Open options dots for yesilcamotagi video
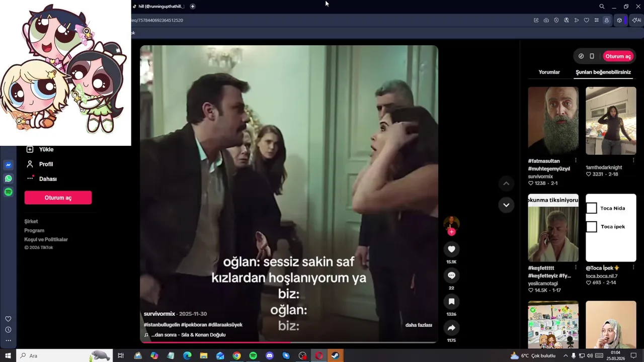 [576, 267]
